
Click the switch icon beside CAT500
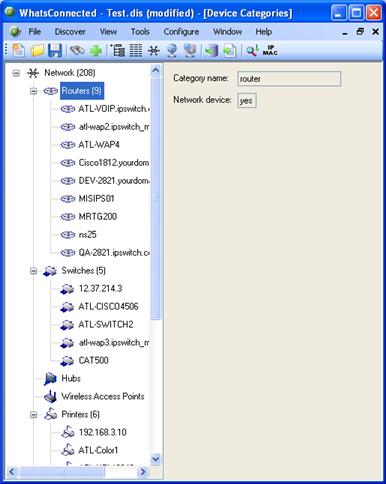click(67, 361)
